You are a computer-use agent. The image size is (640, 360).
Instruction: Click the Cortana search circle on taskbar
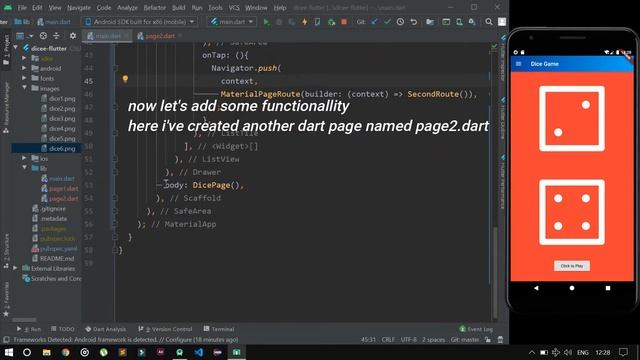tap(27, 352)
